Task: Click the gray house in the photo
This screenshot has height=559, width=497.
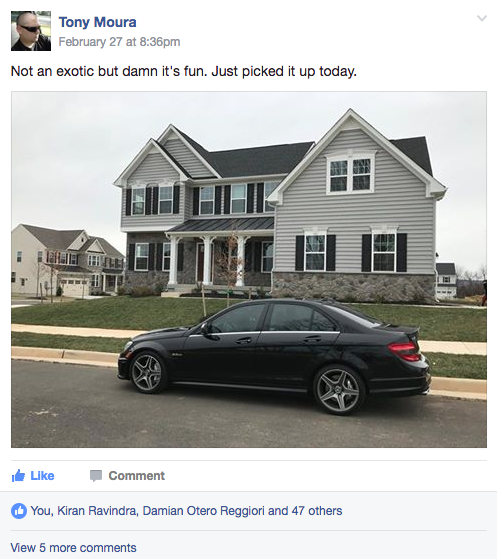Action: point(280,206)
